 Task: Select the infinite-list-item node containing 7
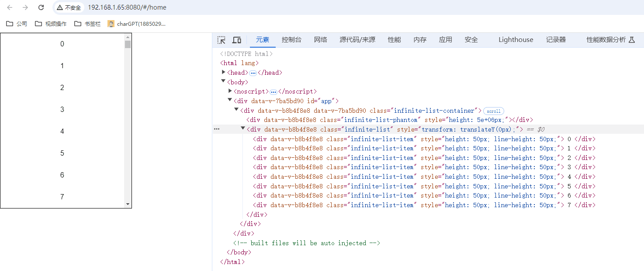[x=424, y=205]
